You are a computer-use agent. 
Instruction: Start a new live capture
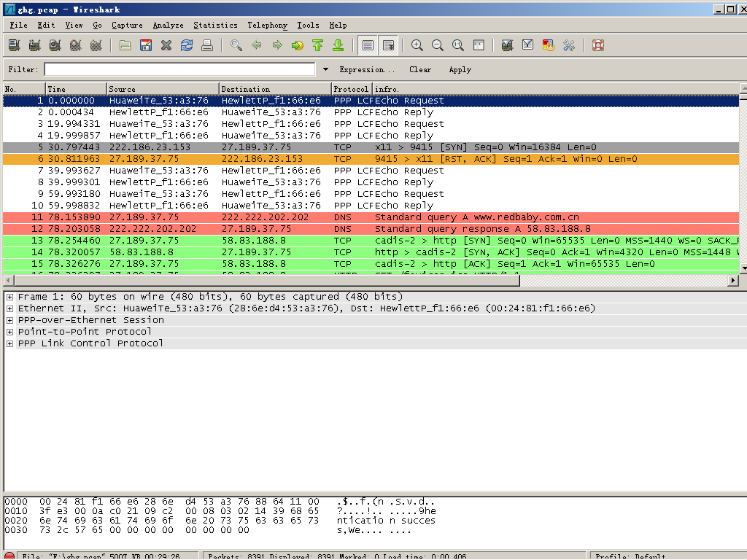tap(55, 45)
